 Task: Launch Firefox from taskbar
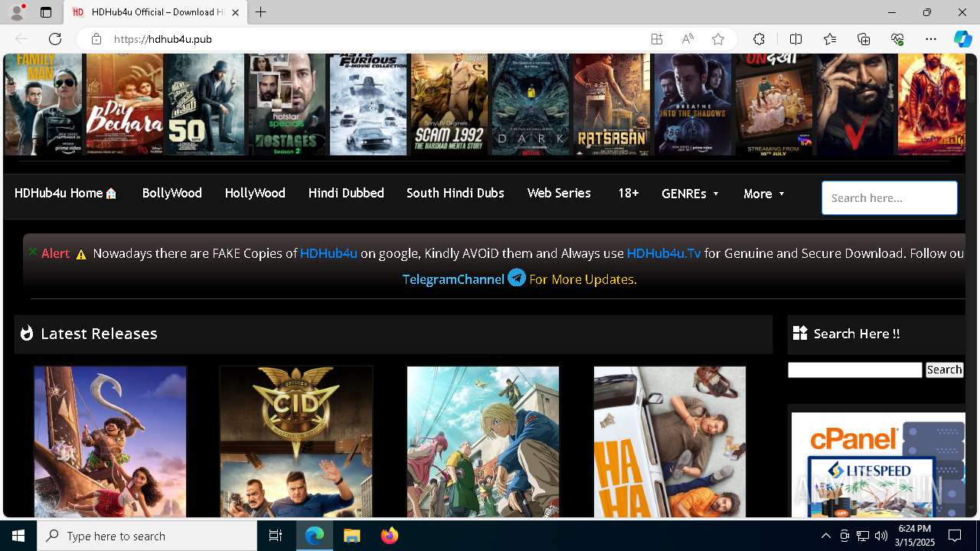(389, 536)
